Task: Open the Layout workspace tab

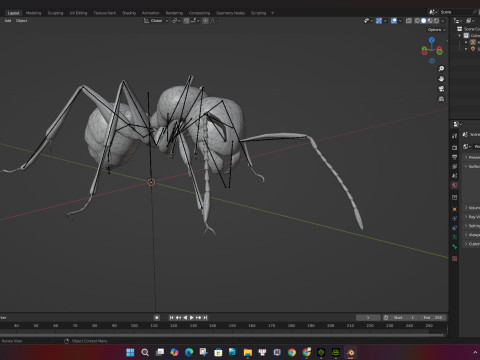Action: click(x=14, y=13)
